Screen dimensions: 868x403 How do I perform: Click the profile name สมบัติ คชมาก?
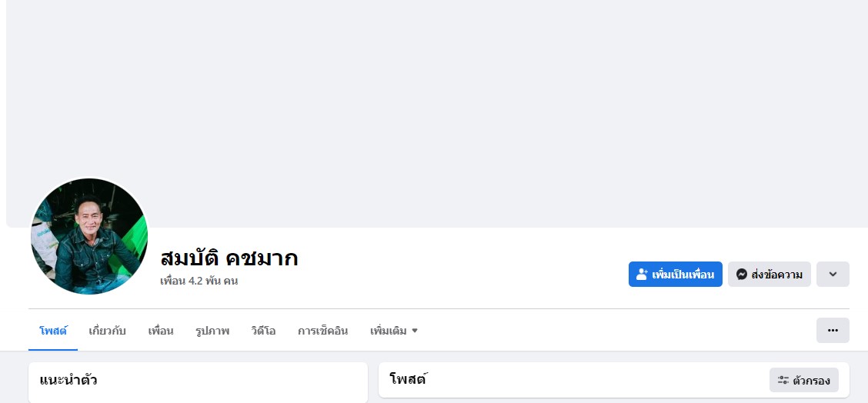[229, 258]
